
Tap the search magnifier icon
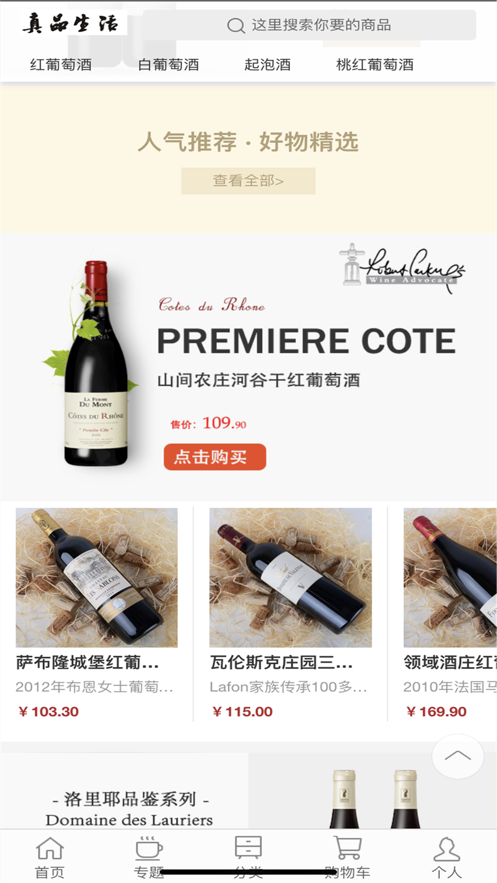[236, 25]
